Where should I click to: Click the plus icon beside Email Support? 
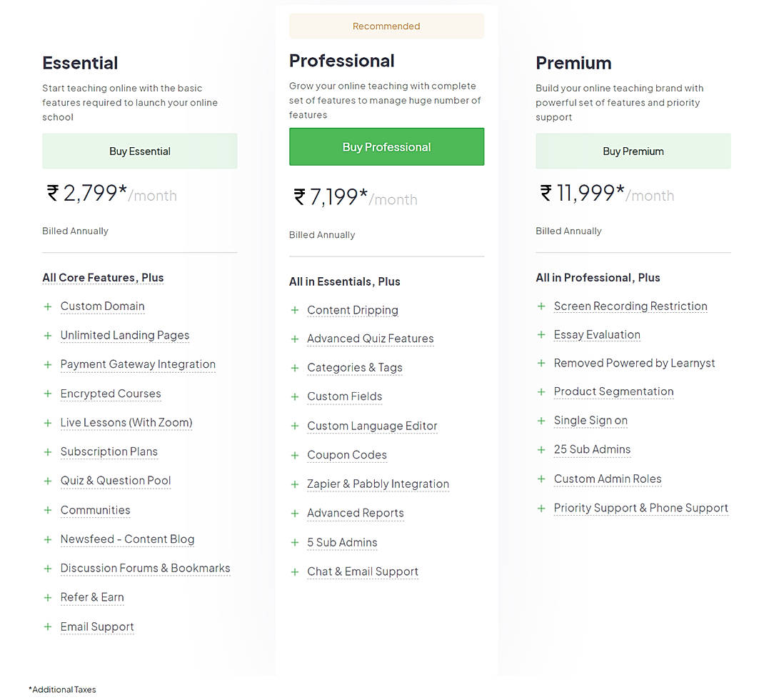click(47, 626)
